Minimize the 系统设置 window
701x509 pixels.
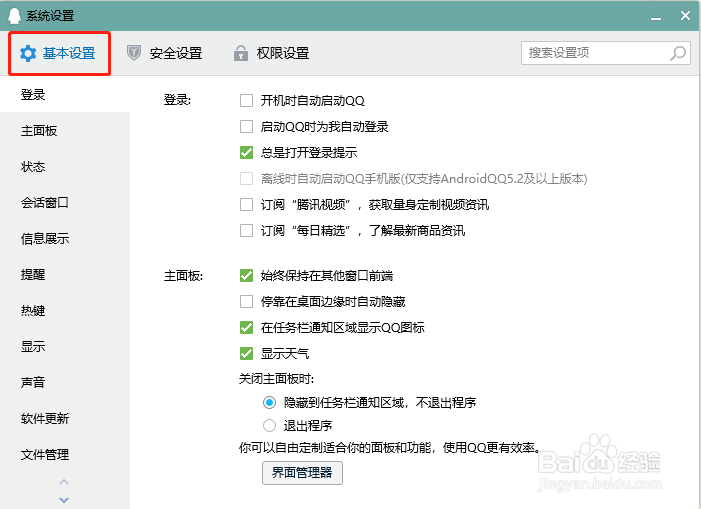point(656,17)
